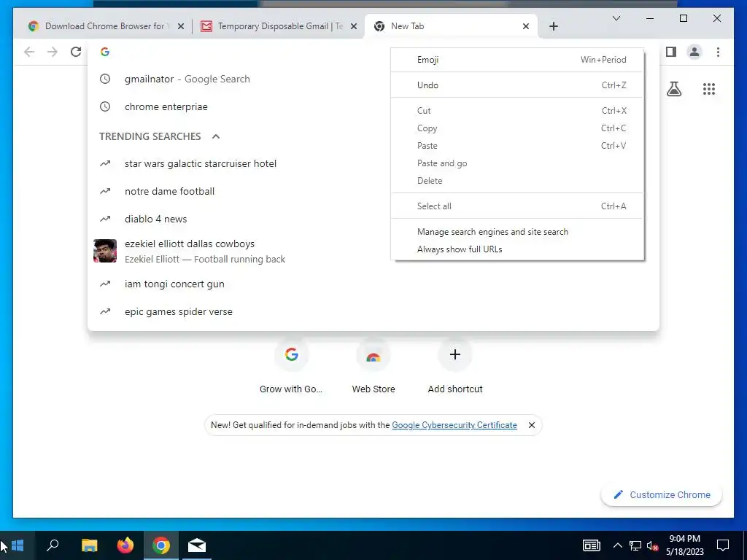747x560 pixels.
Task: Open the side panel icon in toolbar
Action: coord(671,52)
